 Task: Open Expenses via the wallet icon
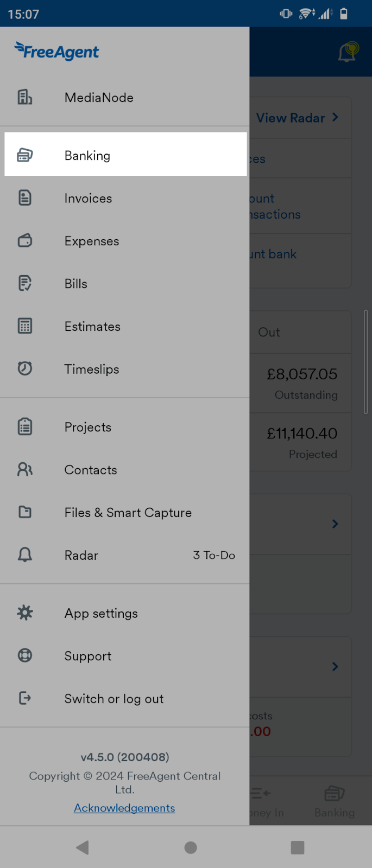pos(24,241)
